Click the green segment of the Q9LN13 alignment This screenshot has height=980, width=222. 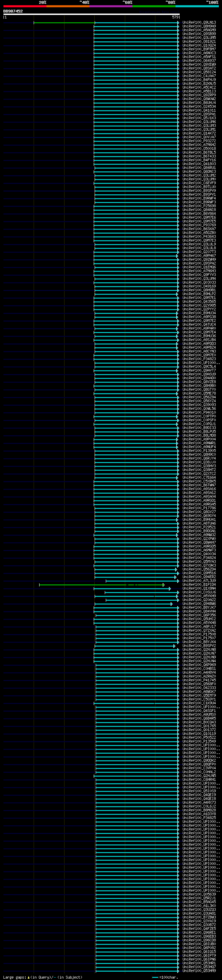[64, 23]
